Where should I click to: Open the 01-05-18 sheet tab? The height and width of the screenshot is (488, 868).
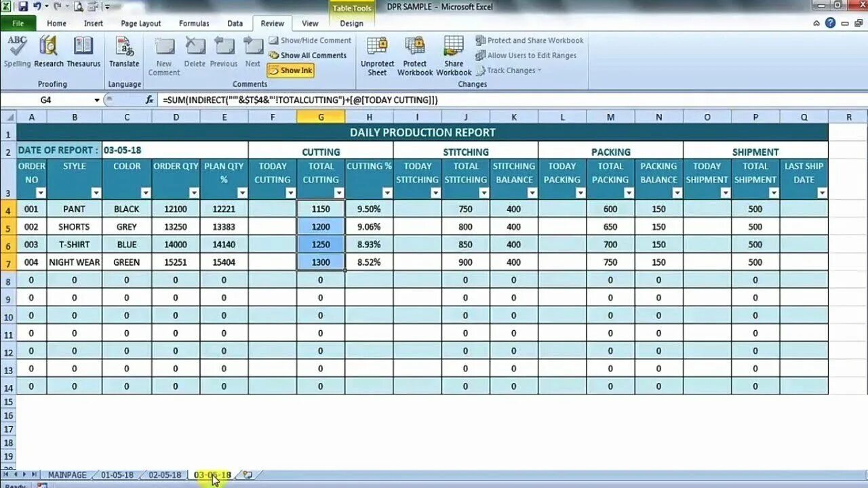point(117,474)
